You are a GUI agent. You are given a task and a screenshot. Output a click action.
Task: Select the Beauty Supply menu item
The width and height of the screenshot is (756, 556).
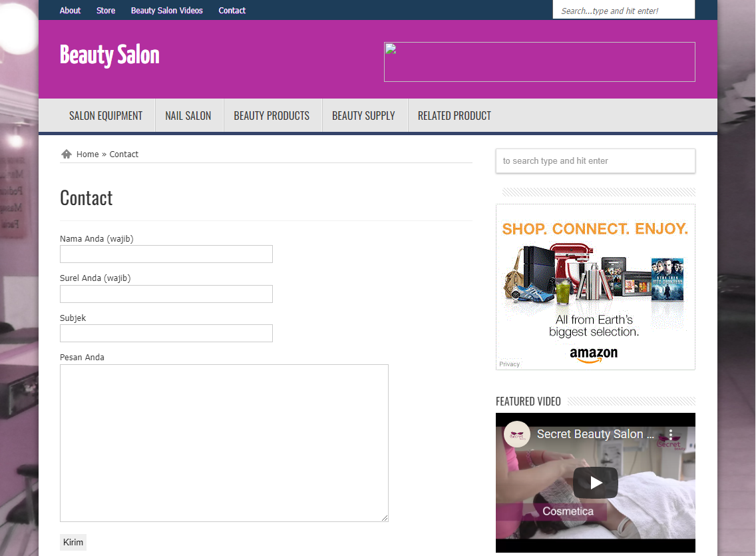pyautogui.click(x=363, y=116)
